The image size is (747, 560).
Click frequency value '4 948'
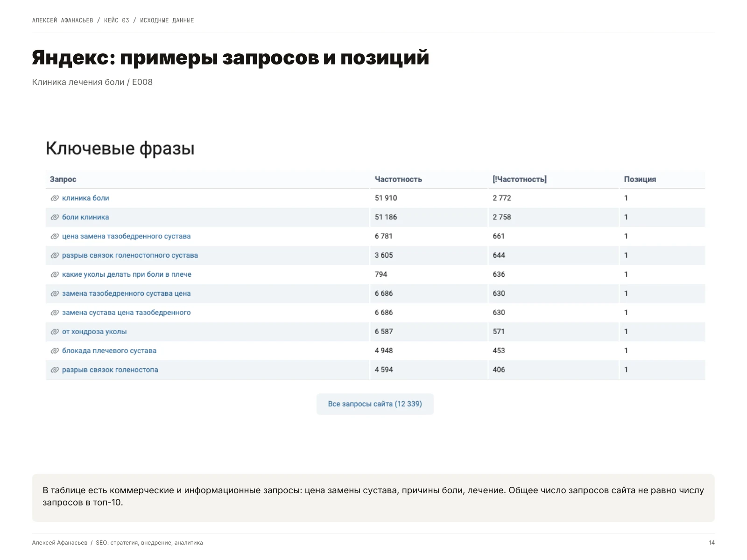tap(384, 350)
